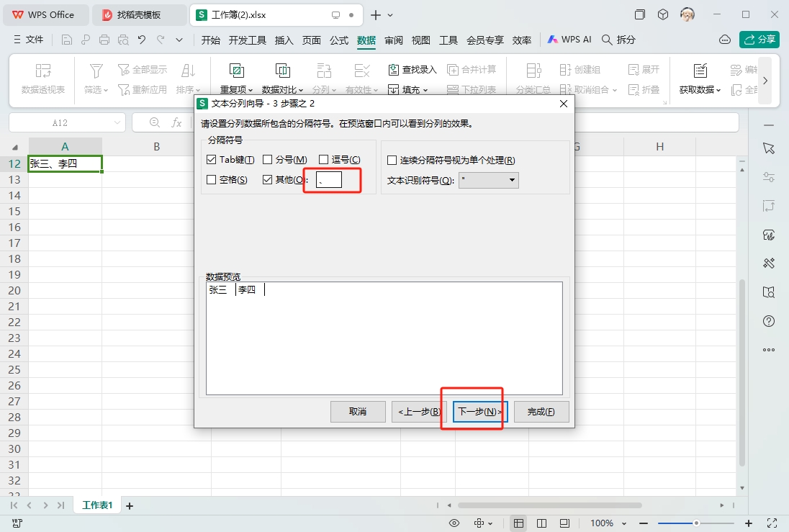Click the 数据对比 data compare icon
Image resolution: width=789 pixels, height=532 pixels.
click(x=282, y=71)
